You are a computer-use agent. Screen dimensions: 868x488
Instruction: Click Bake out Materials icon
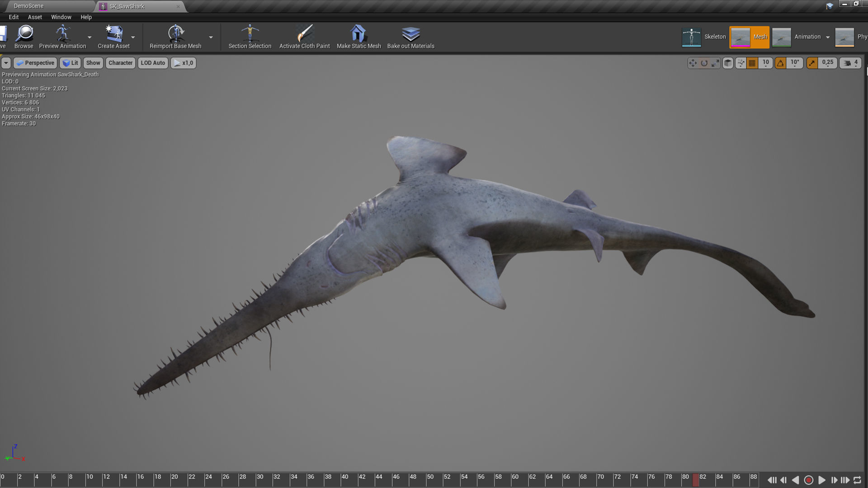[410, 33]
